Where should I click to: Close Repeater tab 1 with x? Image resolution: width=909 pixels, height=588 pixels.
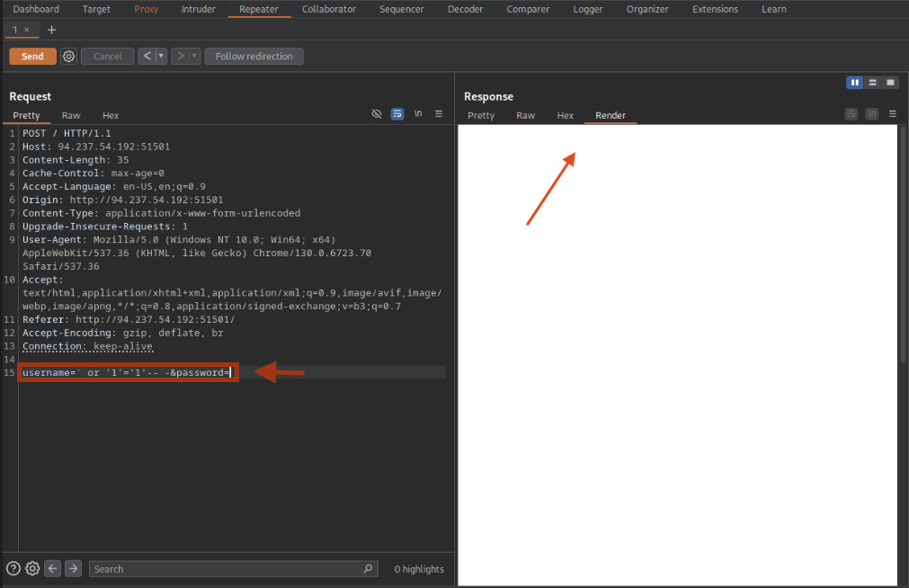tap(27, 30)
